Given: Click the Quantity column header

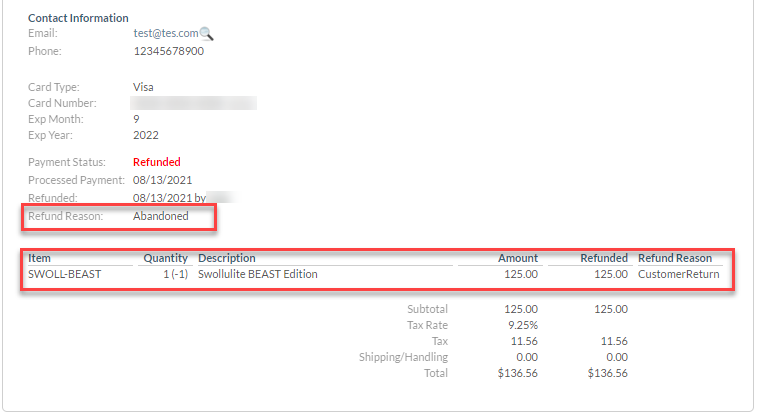Looking at the screenshot, I should [165, 258].
